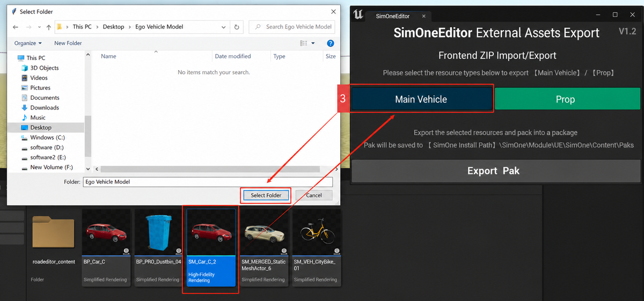Open the view options dropdown arrow

point(313,43)
